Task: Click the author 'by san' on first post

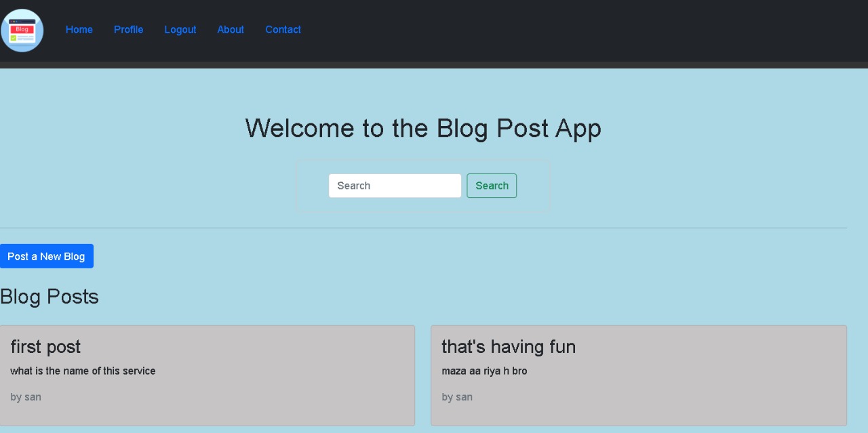Action: pos(25,397)
